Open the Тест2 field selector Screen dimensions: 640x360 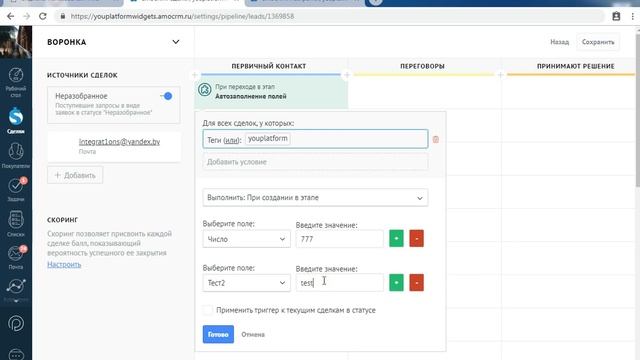coord(247,283)
